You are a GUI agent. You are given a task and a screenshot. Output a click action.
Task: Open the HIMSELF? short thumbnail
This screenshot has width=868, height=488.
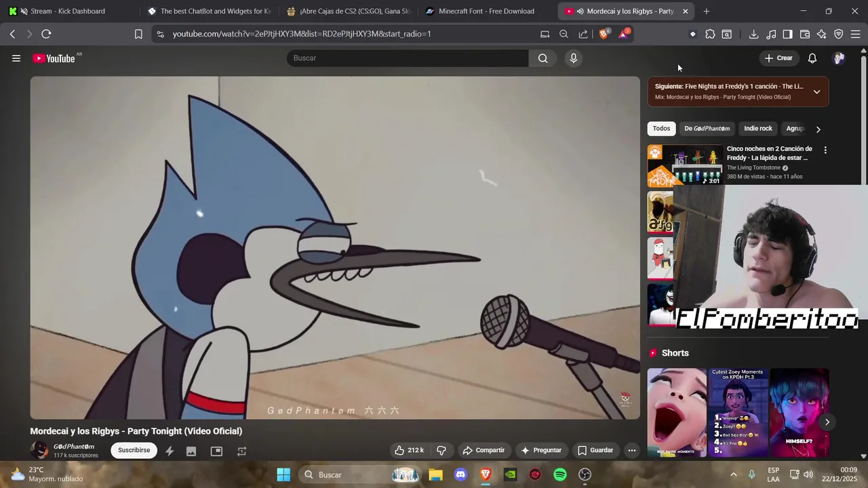click(799, 413)
